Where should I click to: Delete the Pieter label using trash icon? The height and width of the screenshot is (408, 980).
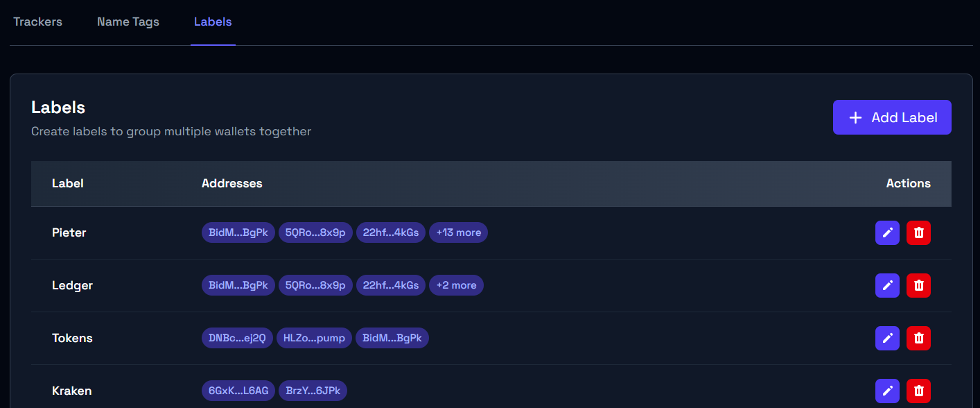click(x=918, y=233)
